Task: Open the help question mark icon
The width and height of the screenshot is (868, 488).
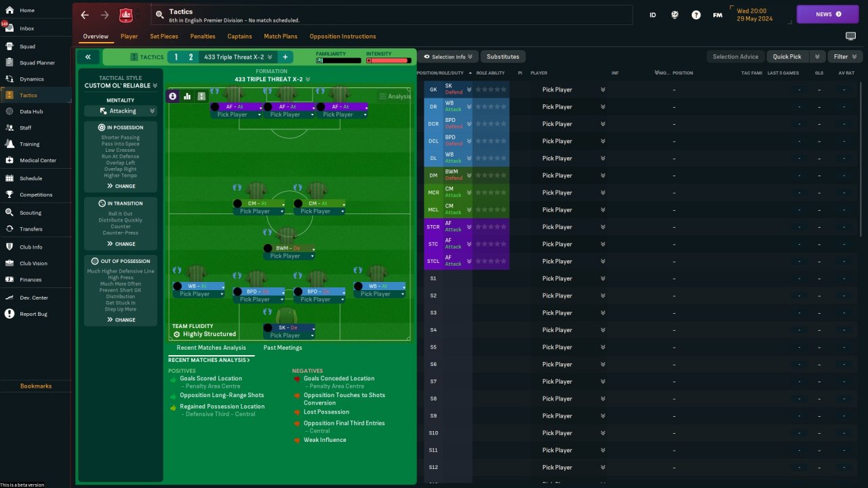Action: point(696,15)
